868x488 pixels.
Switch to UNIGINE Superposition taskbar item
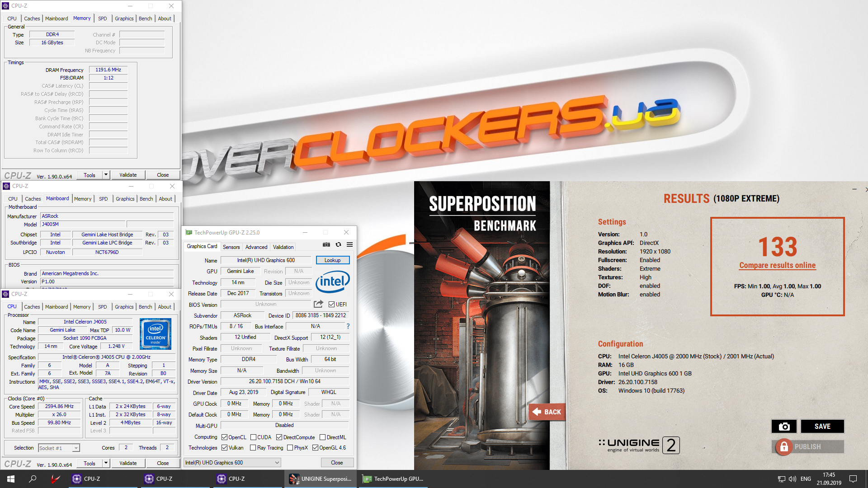click(x=321, y=479)
